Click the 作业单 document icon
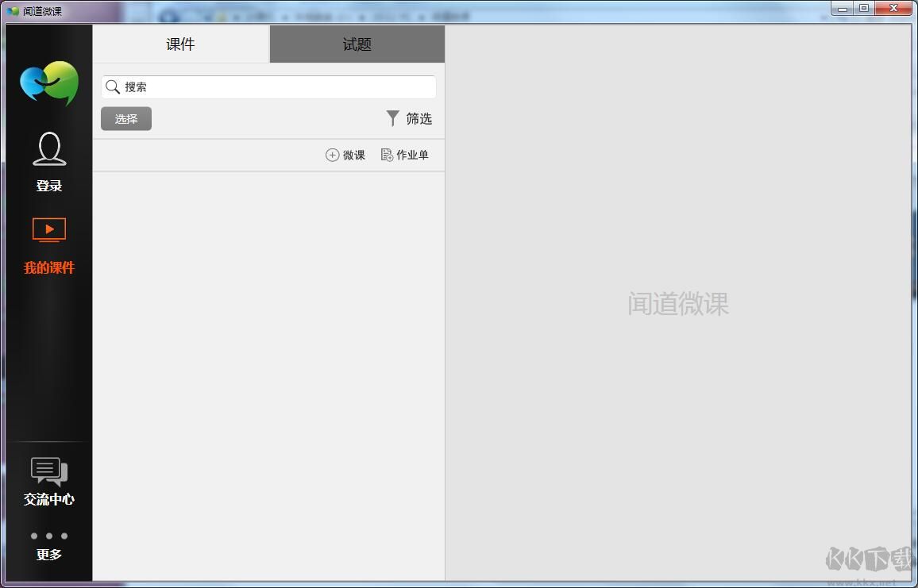Viewport: 918px width, 588px height. click(x=387, y=155)
